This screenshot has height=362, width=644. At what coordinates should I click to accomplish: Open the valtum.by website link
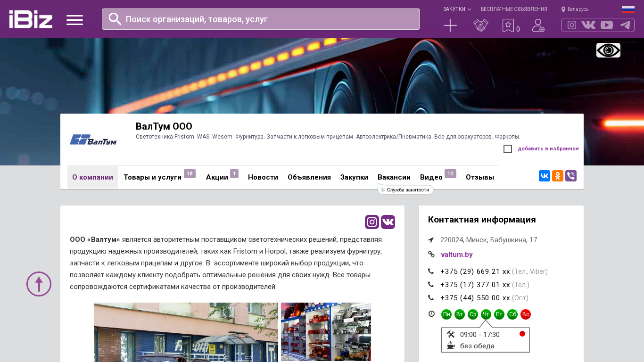[457, 255]
